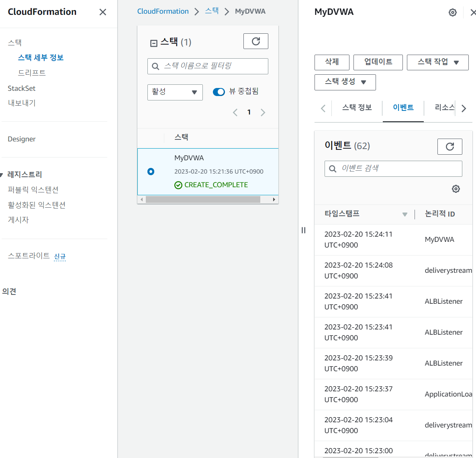Refresh the events list
476x458 pixels.
[x=449, y=147]
